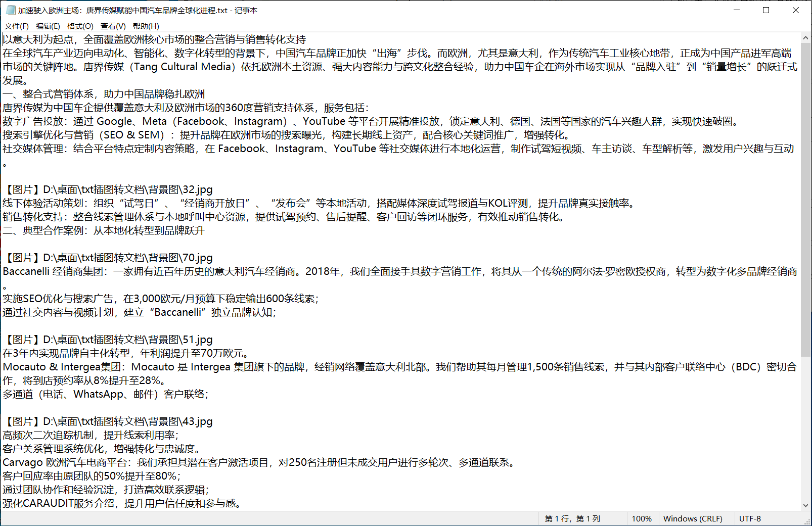Click the scrollbar track below the thumb
This screenshot has height=526, width=812.
pyautogui.click(x=806, y=428)
